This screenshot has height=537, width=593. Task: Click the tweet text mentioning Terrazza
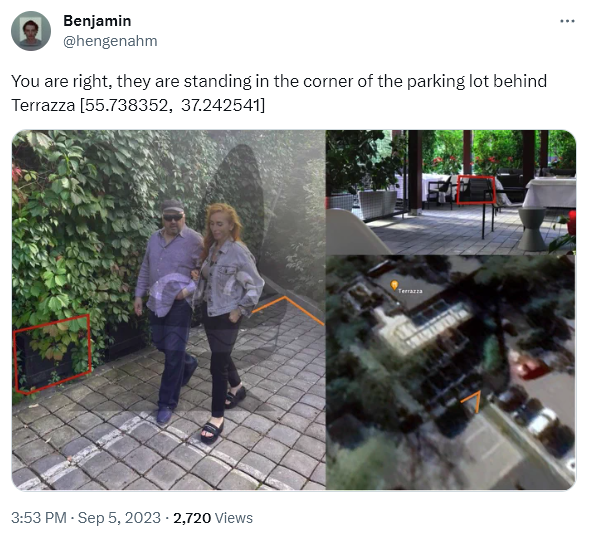coord(279,93)
